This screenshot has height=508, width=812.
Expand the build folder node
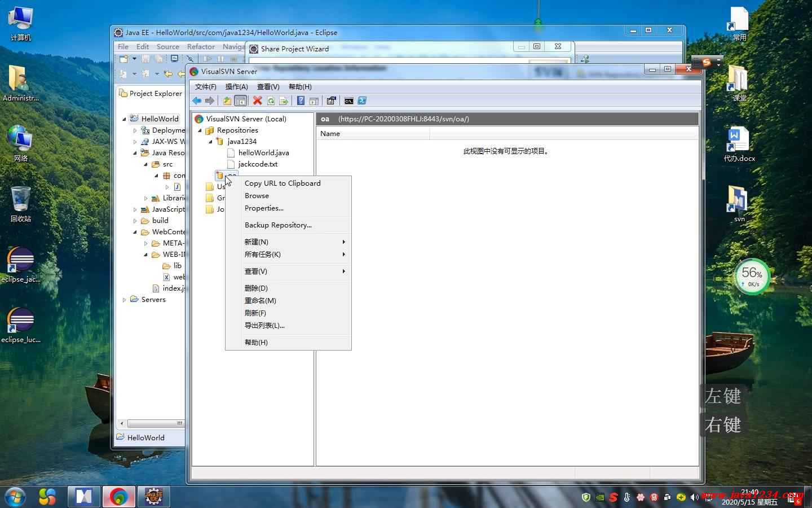(x=135, y=221)
